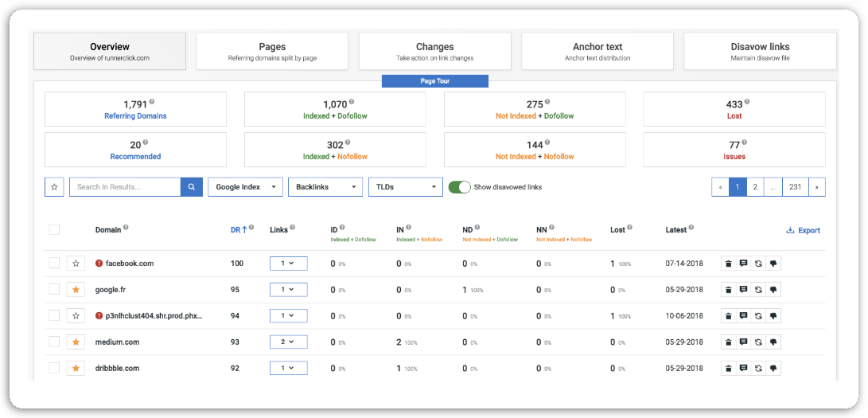Click the Export link
This screenshot has height=418, width=868.
(x=803, y=230)
